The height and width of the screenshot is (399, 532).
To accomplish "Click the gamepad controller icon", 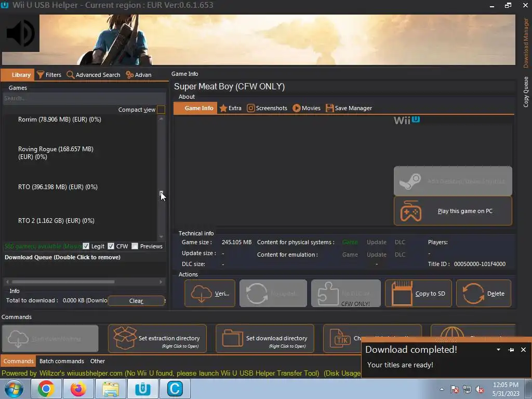I will coord(411,211).
